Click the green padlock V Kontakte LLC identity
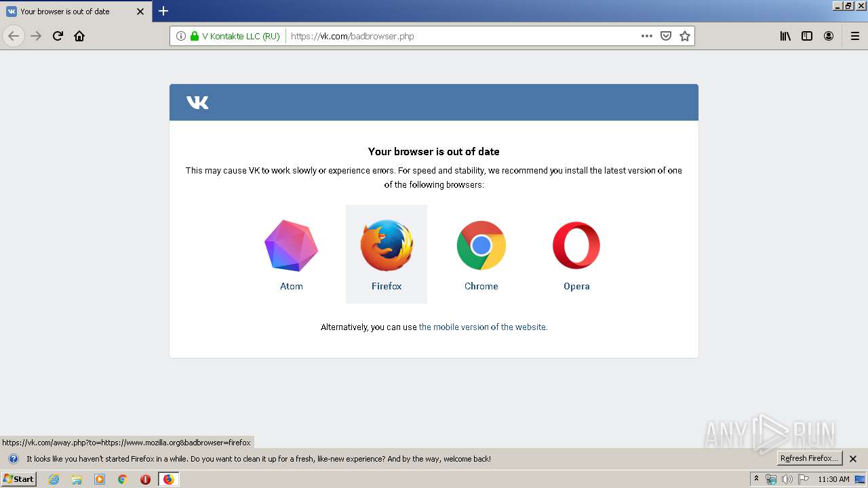Image resolution: width=868 pixels, height=488 pixels. 235,36
